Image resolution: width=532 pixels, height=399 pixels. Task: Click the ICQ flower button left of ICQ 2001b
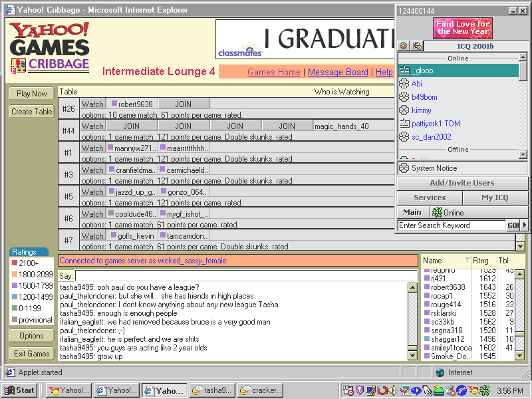coord(404,45)
